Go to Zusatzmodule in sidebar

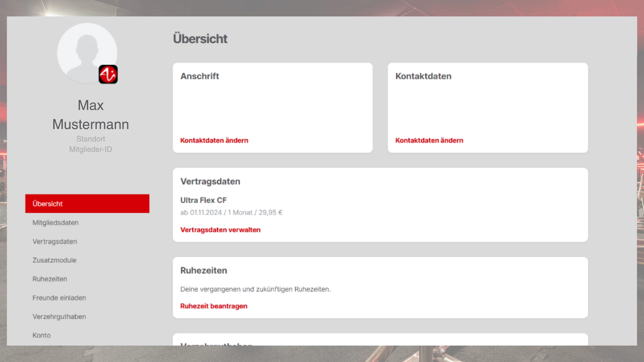pyautogui.click(x=54, y=260)
